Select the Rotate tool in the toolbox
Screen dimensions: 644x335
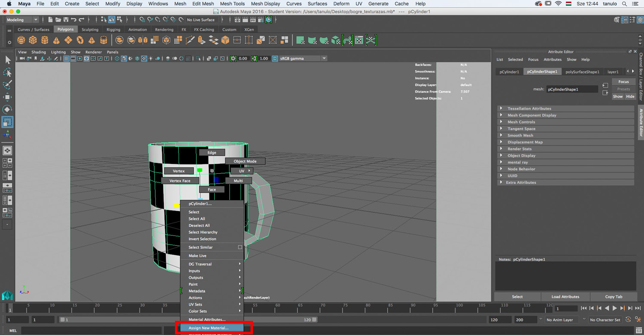7,109
